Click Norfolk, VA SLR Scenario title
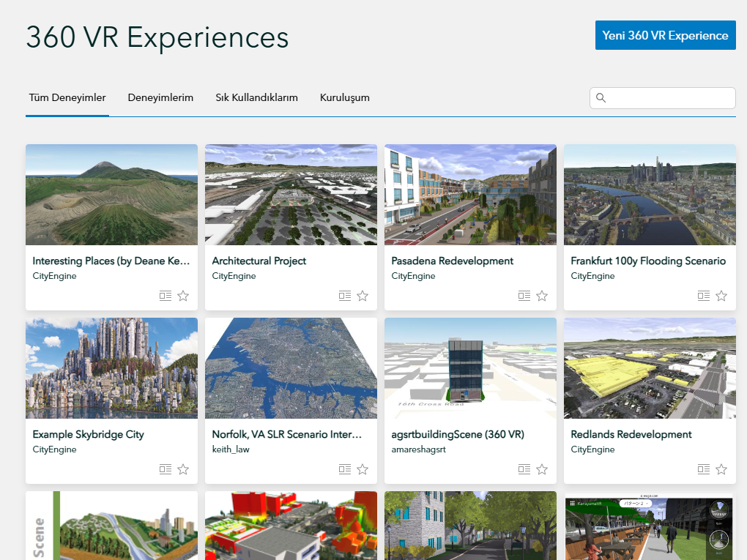 [x=287, y=434]
